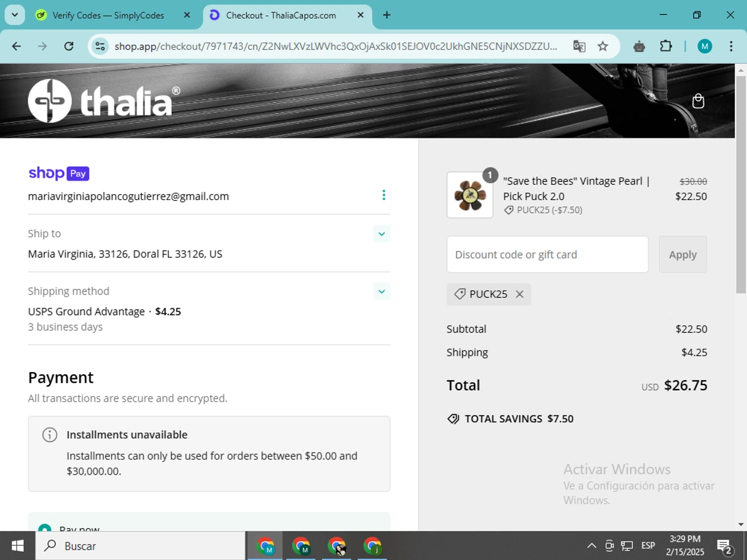Viewport: 747px width, 560px height.
Task: Open the robot extension icon
Action: coord(639,46)
